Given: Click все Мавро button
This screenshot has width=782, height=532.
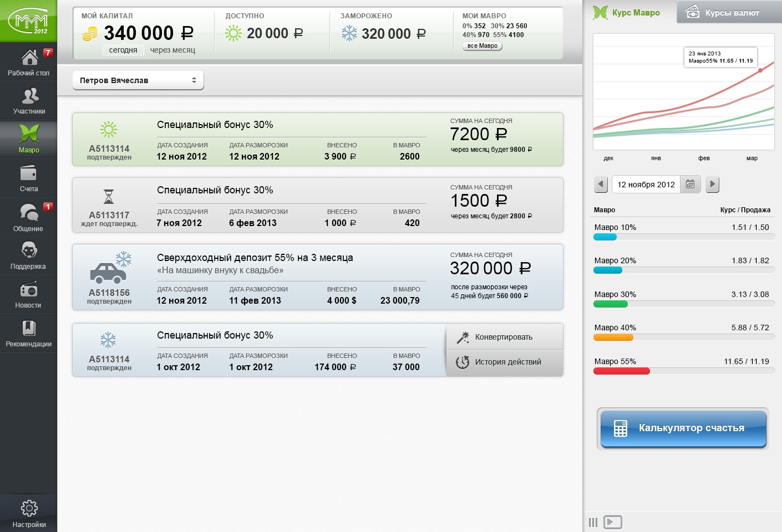Looking at the screenshot, I should (483, 46).
